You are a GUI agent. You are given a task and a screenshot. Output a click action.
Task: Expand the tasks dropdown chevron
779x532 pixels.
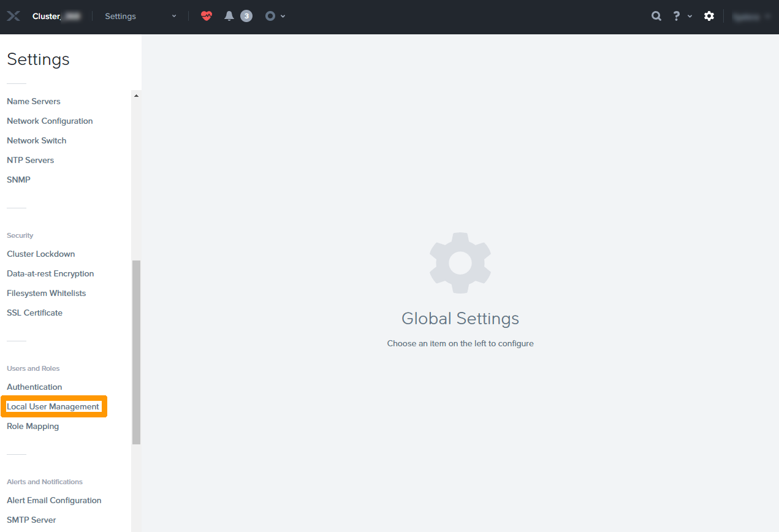pyautogui.click(x=283, y=17)
